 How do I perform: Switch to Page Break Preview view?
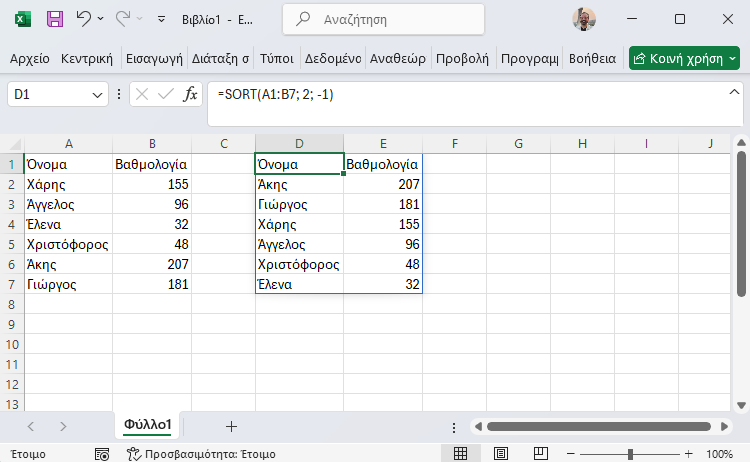click(540, 453)
